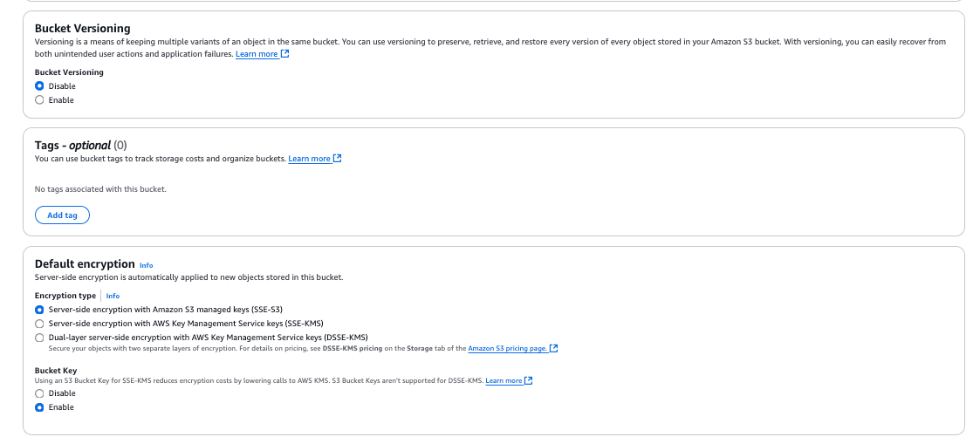Click external link icon beside tags Learn more

(x=338, y=159)
